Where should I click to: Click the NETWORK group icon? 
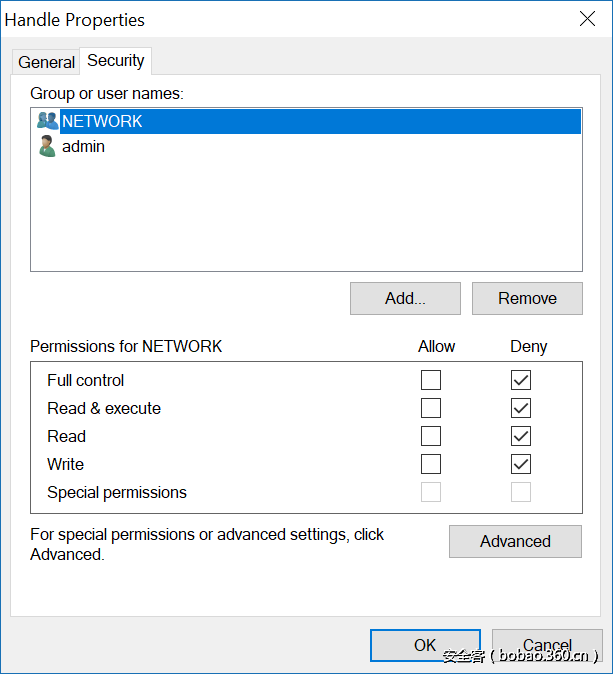click(x=47, y=121)
